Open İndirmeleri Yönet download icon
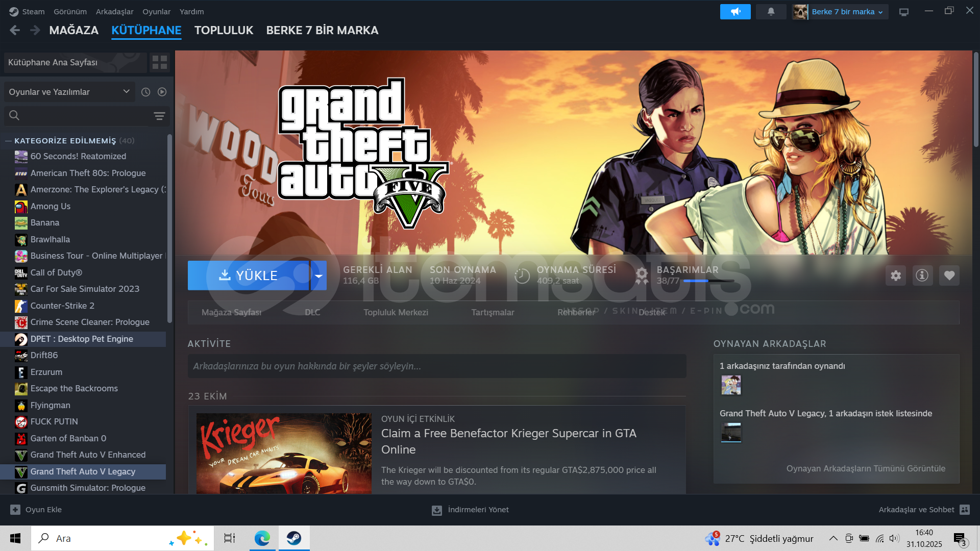This screenshot has width=980, height=551. tap(436, 509)
